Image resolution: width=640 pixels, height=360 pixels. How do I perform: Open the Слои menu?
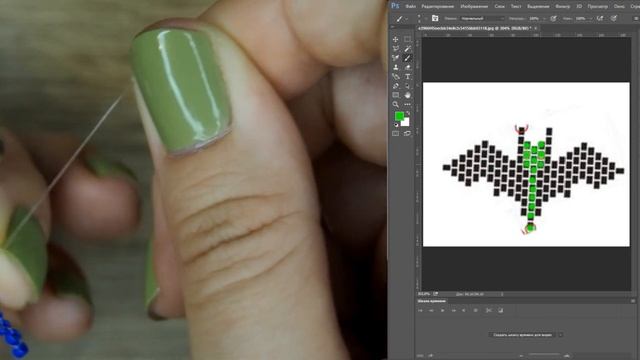(500, 7)
